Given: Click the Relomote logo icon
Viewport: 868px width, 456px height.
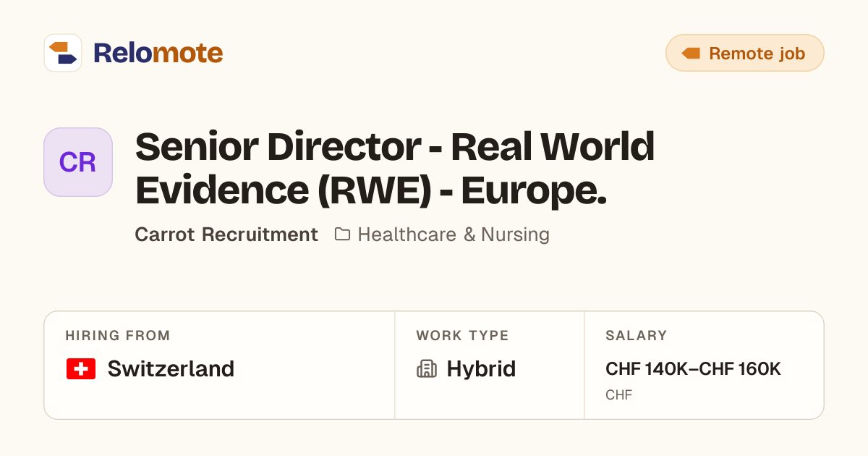Looking at the screenshot, I should tap(63, 53).
